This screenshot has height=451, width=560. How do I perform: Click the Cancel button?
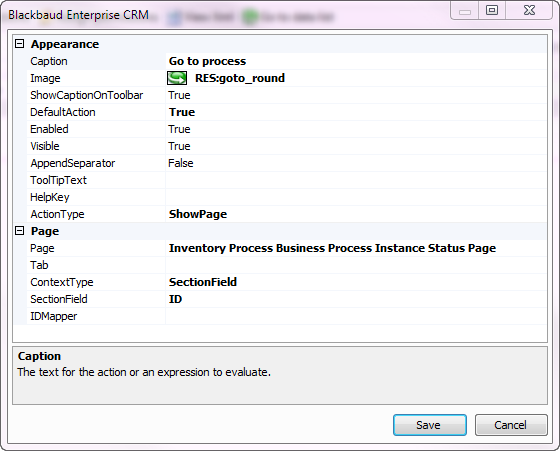coord(511,425)
